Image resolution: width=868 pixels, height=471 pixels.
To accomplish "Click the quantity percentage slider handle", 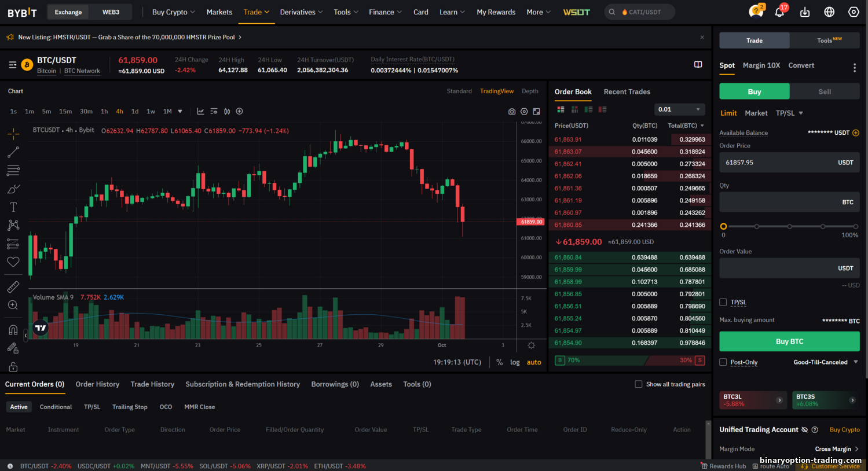I will click(x=723, y=226).
